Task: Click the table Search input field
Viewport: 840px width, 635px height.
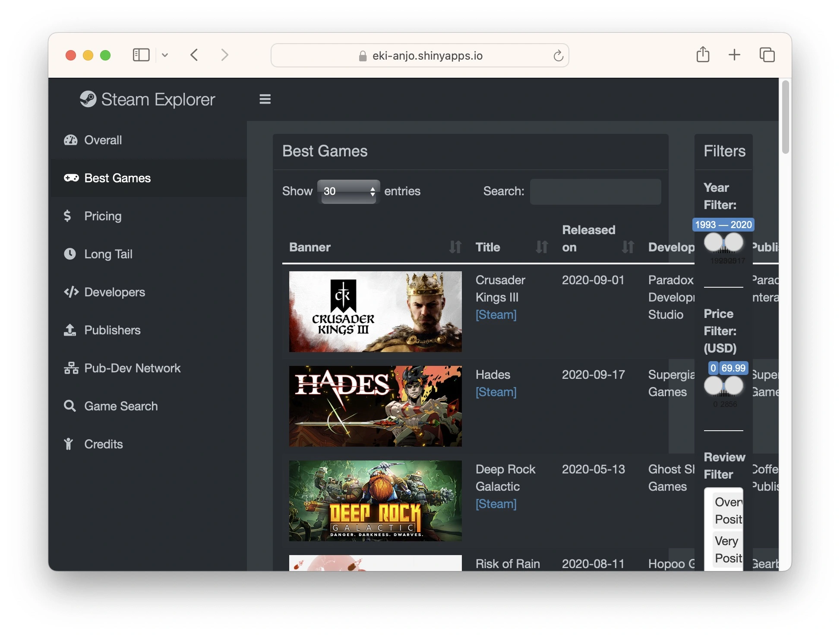Action: pyautogui.click(x=595, y=191)
